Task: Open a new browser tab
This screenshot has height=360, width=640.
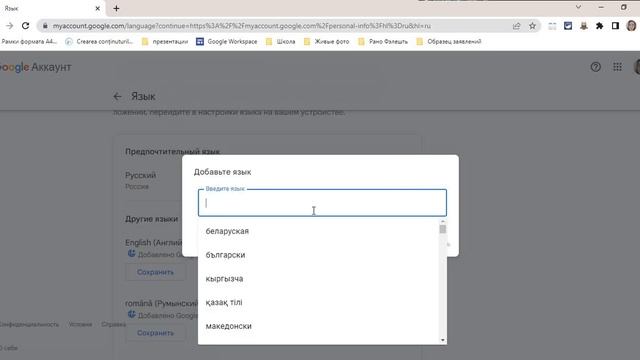Action: point(116,8)
